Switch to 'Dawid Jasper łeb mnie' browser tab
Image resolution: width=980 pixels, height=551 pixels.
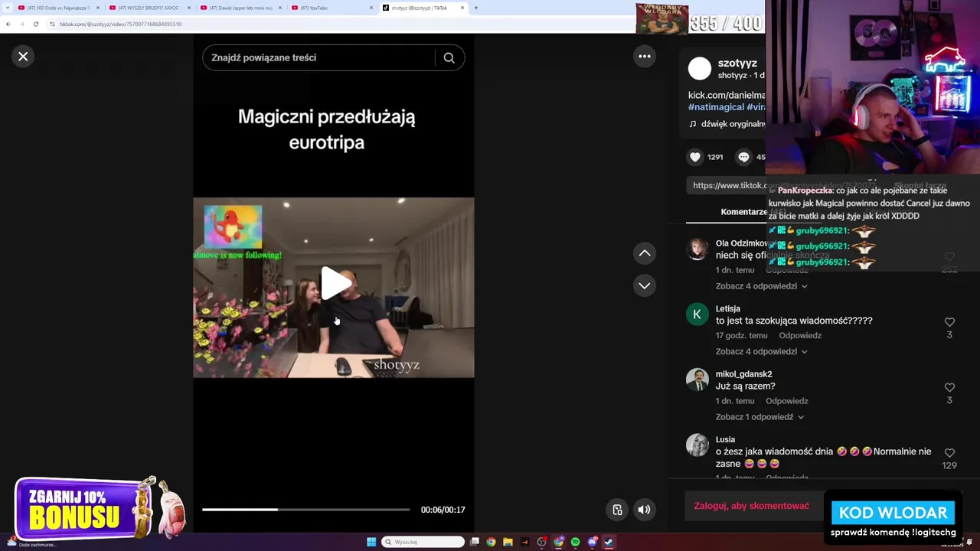pos(240,8)
